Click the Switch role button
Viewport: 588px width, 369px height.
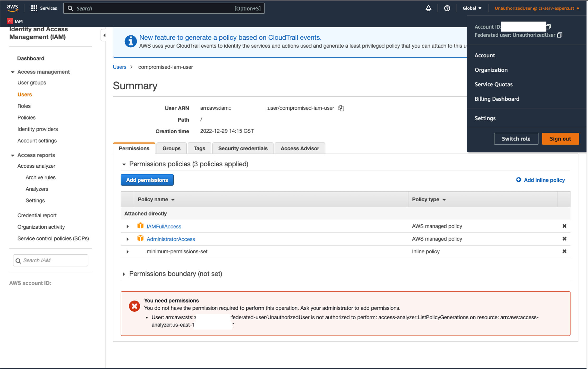(x=516, y=139)
